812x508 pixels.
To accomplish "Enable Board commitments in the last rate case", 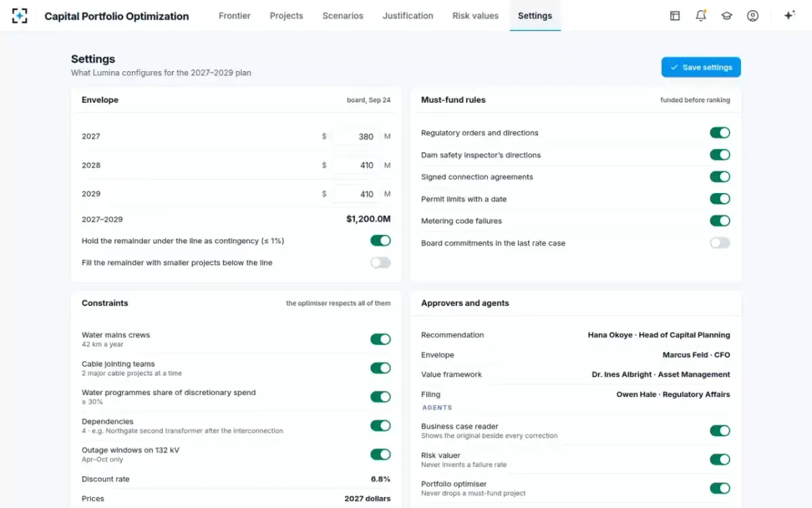I will tap(720, 243).
